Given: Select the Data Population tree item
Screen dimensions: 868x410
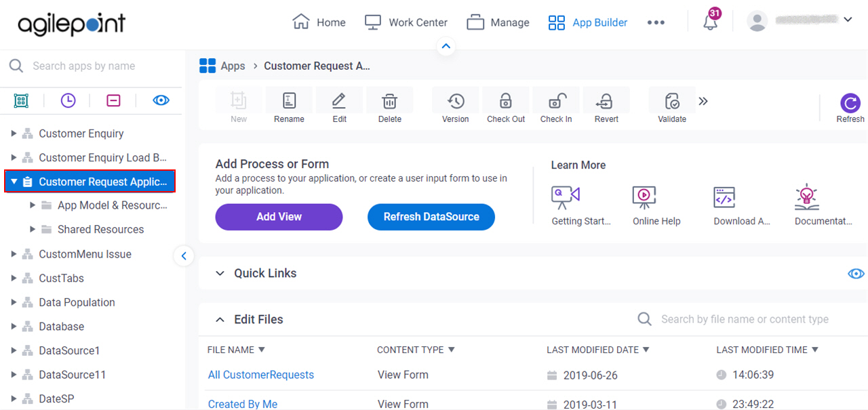Looking at the screenshot, I should (x=77, y=302).
